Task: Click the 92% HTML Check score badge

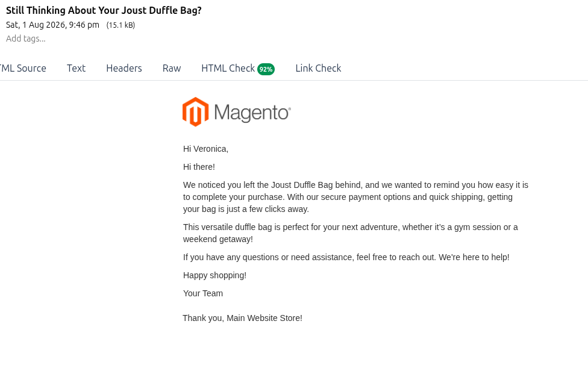Action: tap(266, 69)
